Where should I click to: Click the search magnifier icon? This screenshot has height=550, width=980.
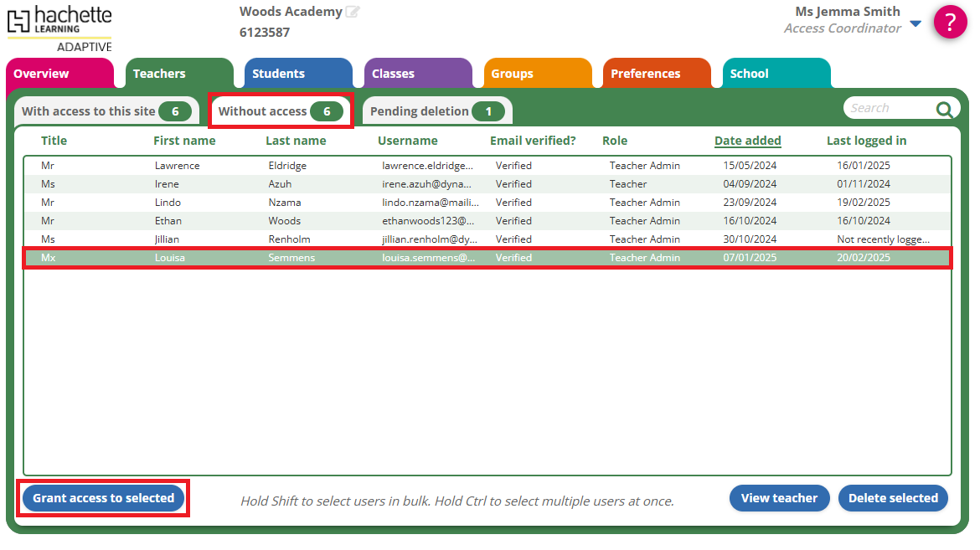pyautogui.click(x=944, y=109)
